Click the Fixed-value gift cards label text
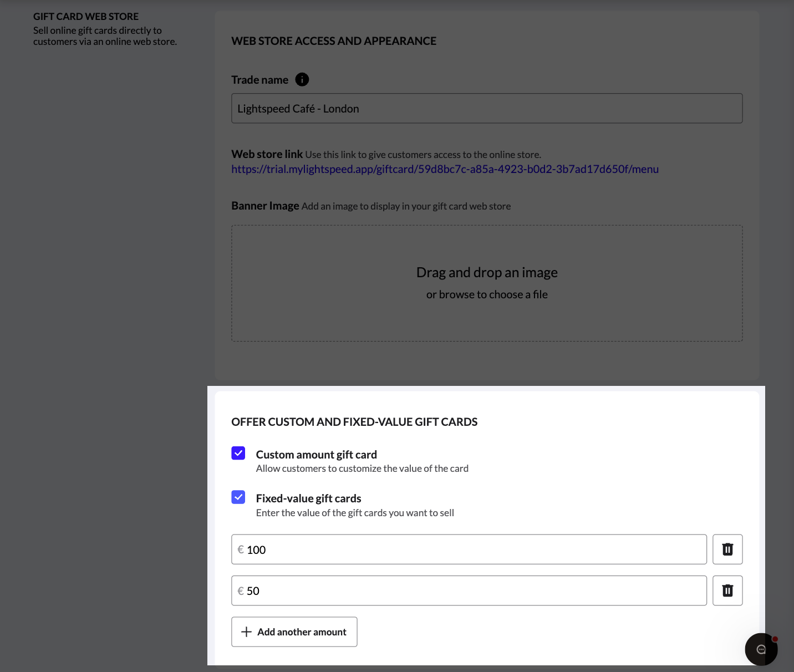794x672 pixels. click(x=308, y=498)
